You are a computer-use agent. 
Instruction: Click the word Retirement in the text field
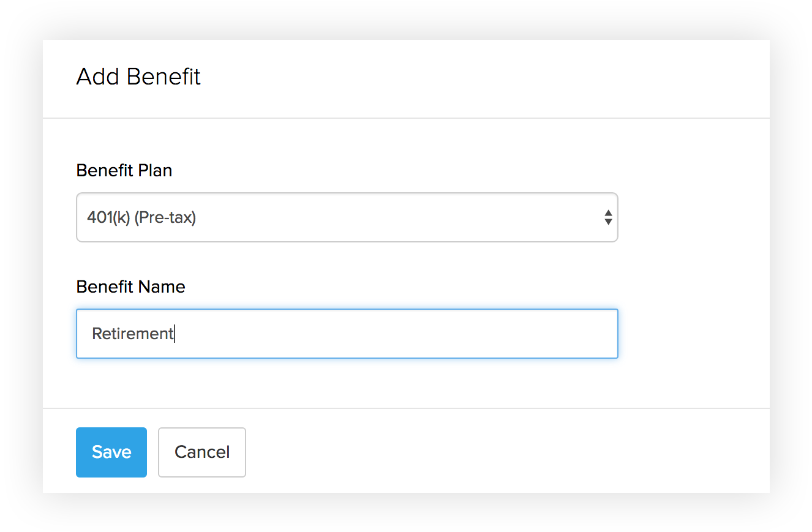point(132,334)
